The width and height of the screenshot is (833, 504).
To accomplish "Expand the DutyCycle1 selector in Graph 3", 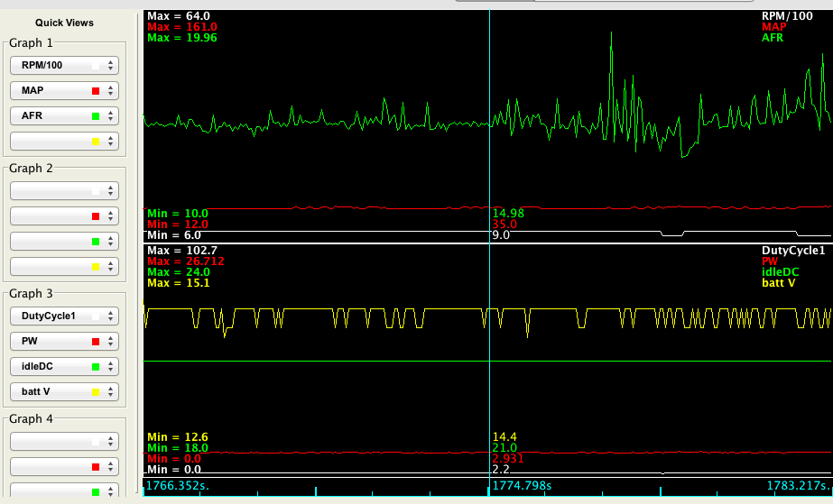I will [x=64, y=316].
